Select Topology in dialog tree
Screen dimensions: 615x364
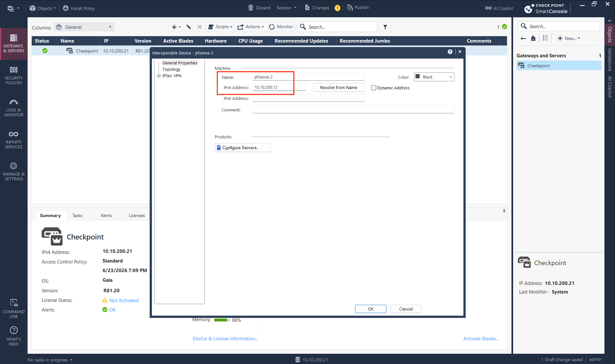coord(171,69)
